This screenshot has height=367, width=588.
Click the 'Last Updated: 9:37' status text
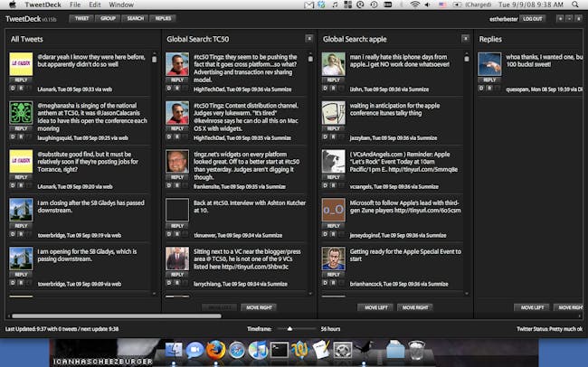coord(62,329)
